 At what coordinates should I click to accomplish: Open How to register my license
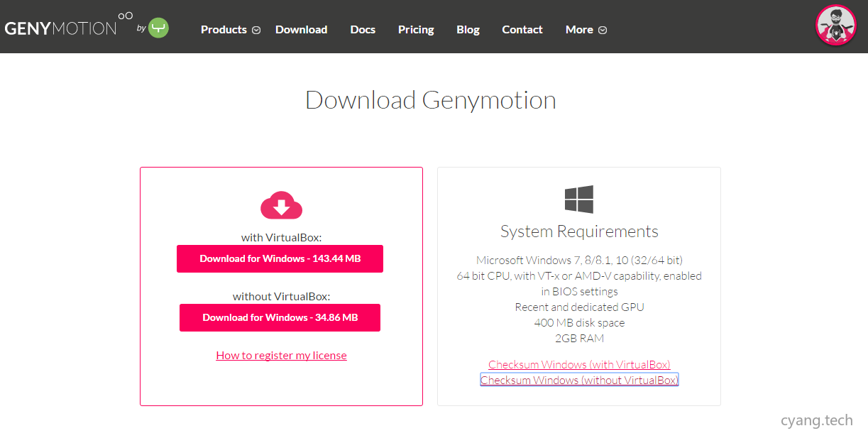pyautogui.click(x=281, y=355)
